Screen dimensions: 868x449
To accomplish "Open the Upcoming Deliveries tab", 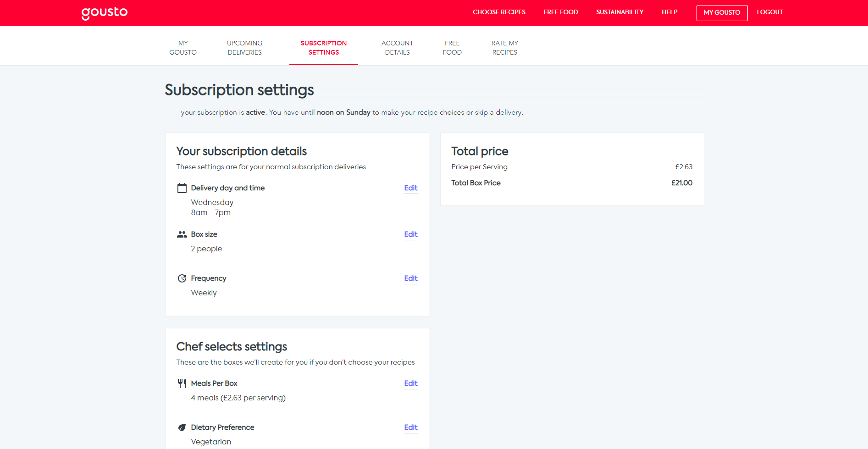I will click(x=245, y=48).
